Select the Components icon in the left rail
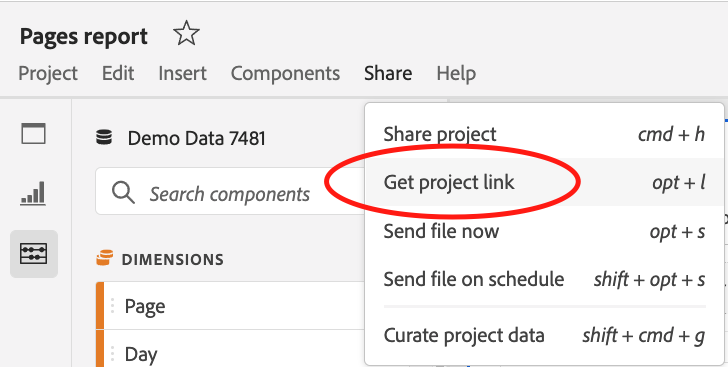Screen dimensions: 728x367 (33, 254)
